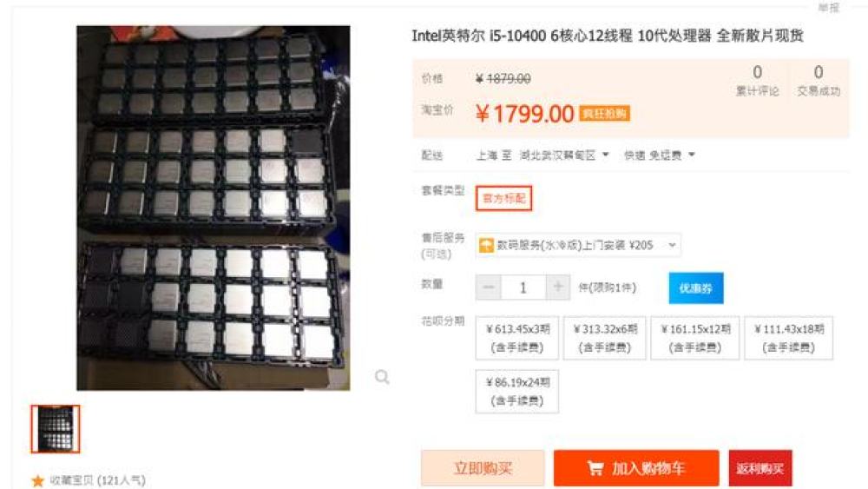This screenshot has height=489, width=868.
Task: Click the shopping cart icon on 加入购物车
Action: click(595, 468)
